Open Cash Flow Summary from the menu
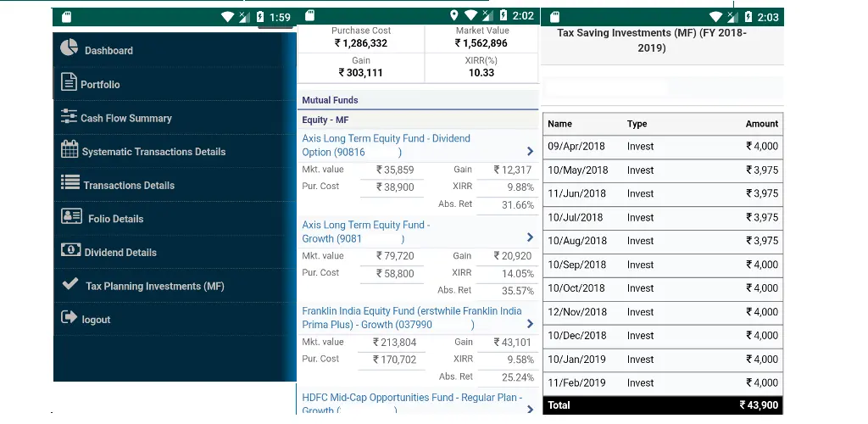The image size is (868, 424). point(175,117)
